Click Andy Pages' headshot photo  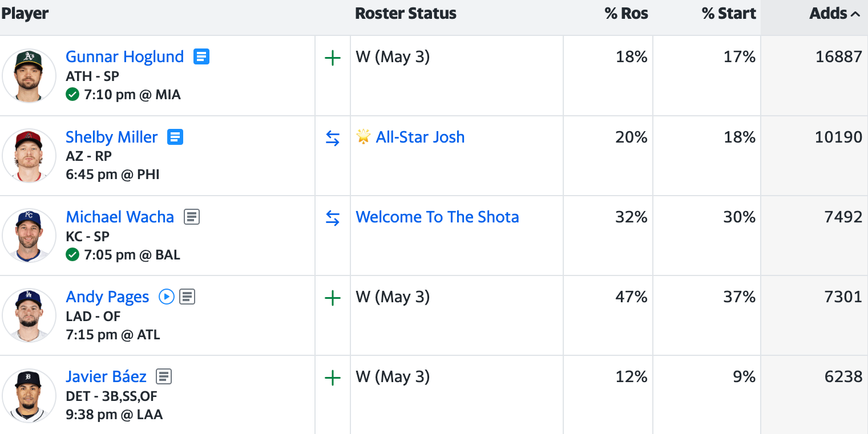point(29,315)
